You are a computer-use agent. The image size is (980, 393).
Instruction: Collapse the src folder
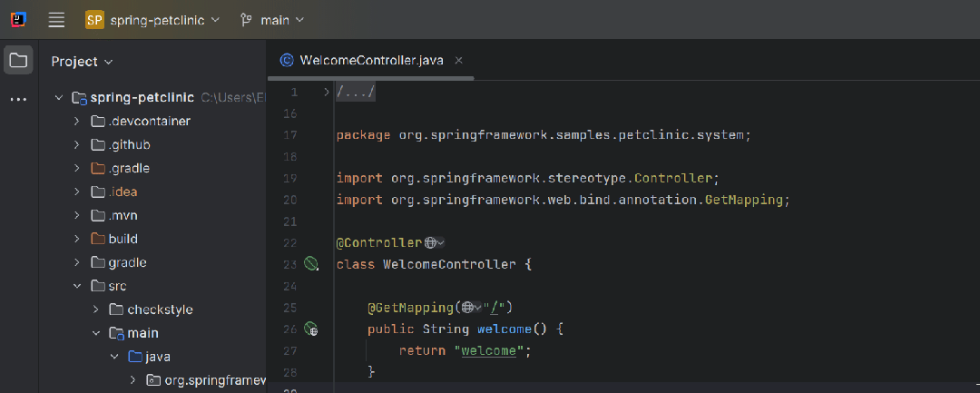pyautogui.click(x=77, y=286)
